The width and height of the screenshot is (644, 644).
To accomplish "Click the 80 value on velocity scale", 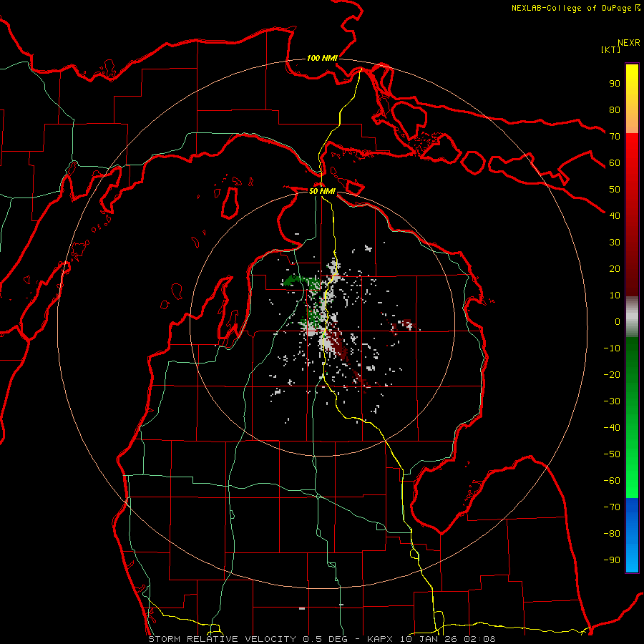I will [615, 109].
